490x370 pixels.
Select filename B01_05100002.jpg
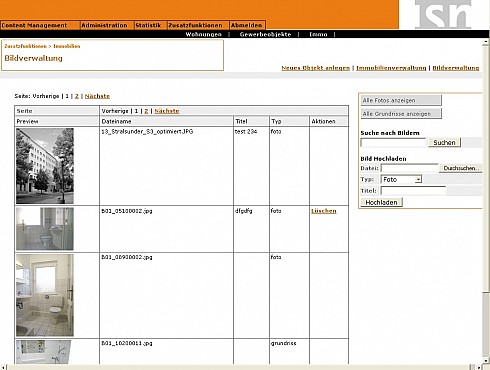(x=127, y=211)
